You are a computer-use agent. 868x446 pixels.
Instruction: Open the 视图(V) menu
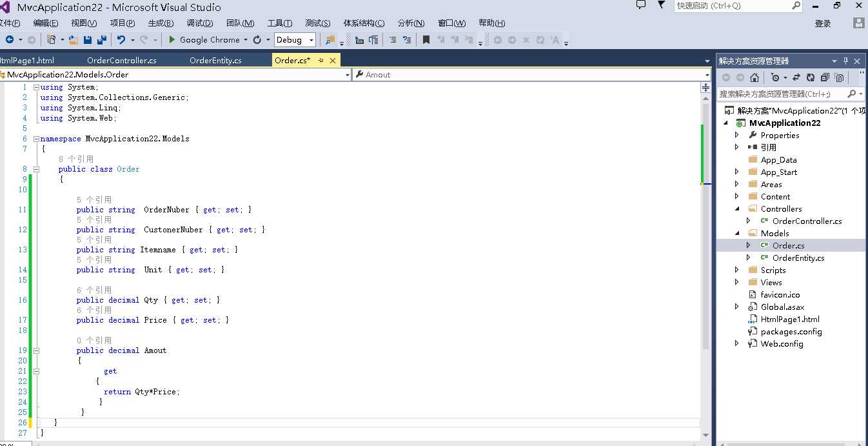click(x=84, y=23)
